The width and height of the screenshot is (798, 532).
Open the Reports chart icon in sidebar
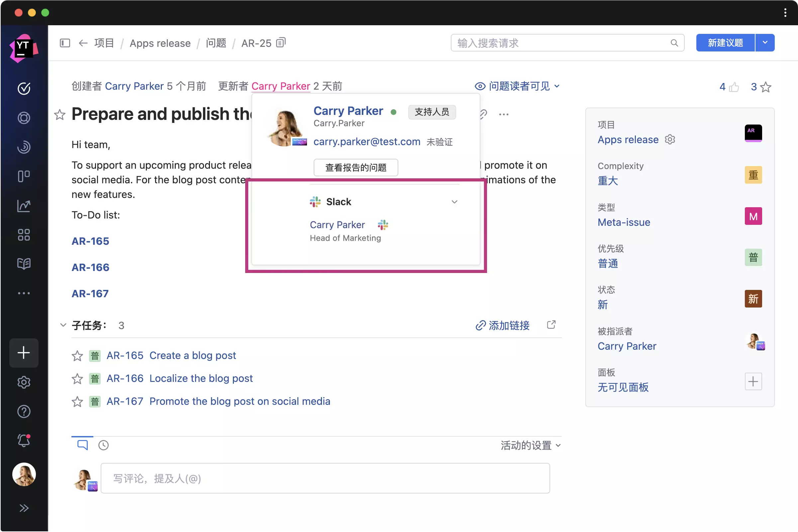[24, 206]
